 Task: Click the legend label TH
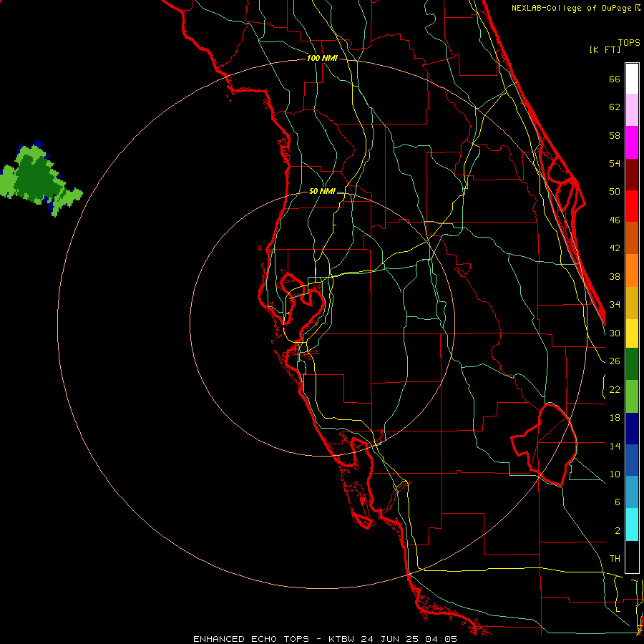615,559
